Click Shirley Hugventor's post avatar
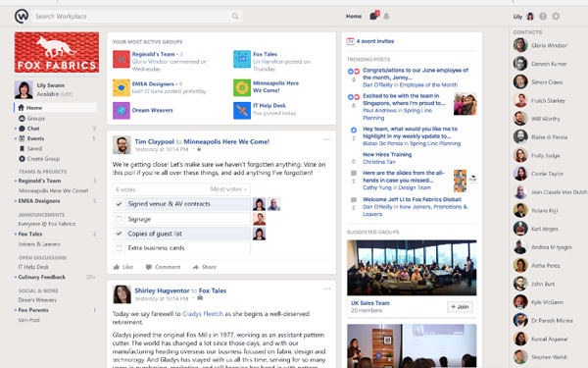Image resolution: width=588 pixels, height=368 pixels. click(x=122, y=294)
